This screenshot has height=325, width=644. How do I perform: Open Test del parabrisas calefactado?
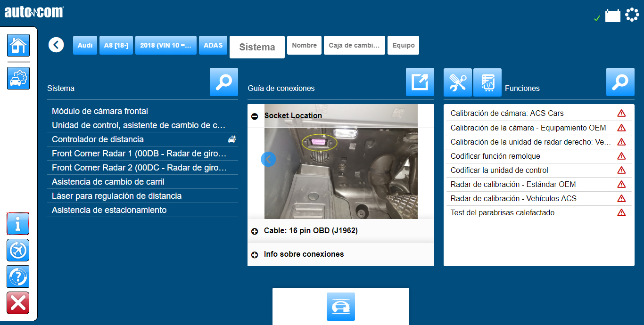click(x=539, y=212)
